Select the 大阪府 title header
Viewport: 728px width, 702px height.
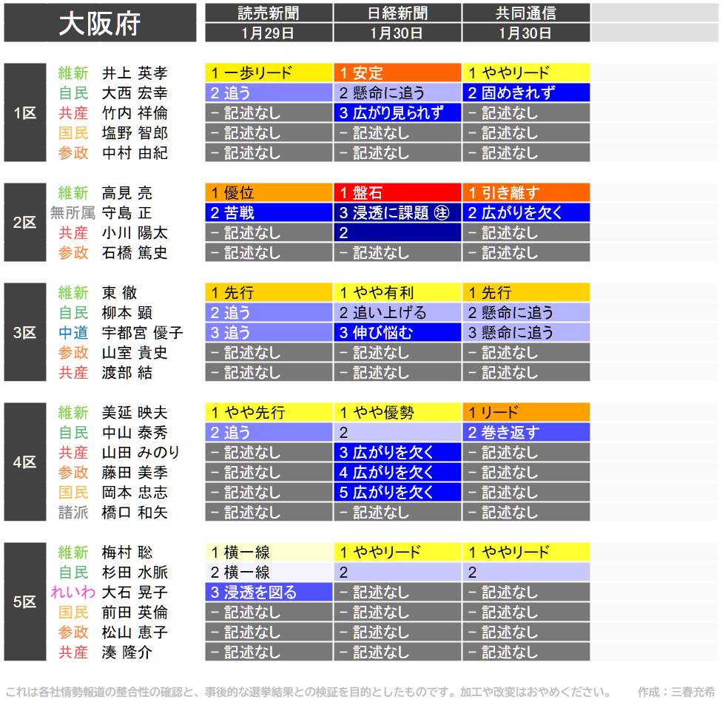coord(100,24)
